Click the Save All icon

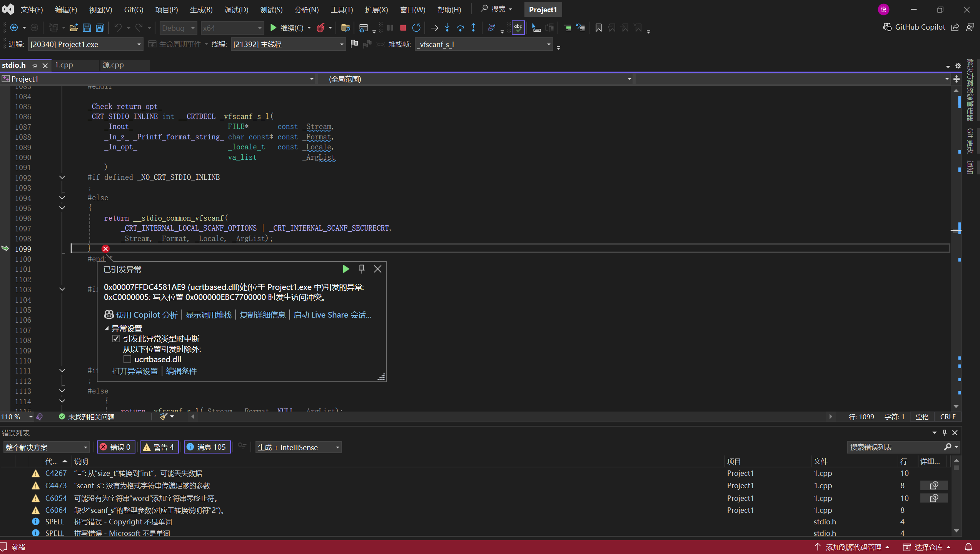[x=100, y=28]
